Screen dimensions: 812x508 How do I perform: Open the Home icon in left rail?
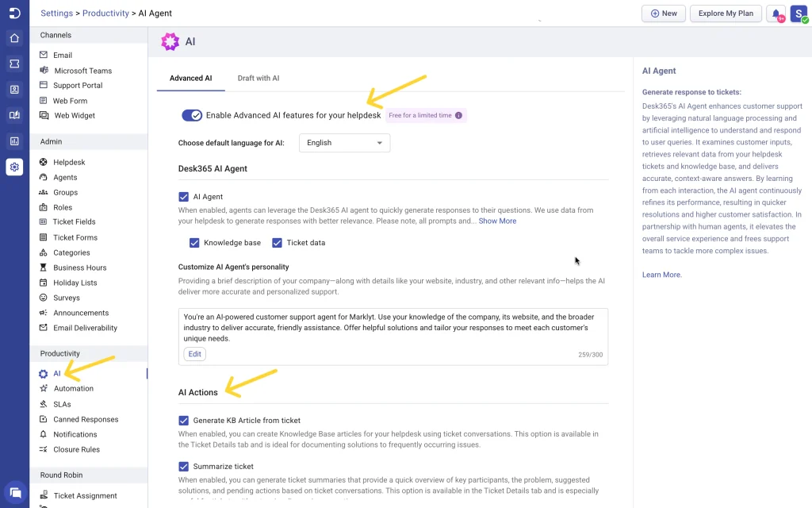pyautogui.click(x=14, y=38)
